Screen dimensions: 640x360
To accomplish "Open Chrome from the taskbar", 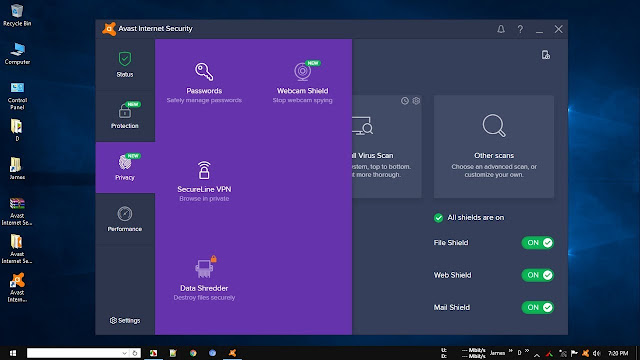I will [x=193, y=353].
